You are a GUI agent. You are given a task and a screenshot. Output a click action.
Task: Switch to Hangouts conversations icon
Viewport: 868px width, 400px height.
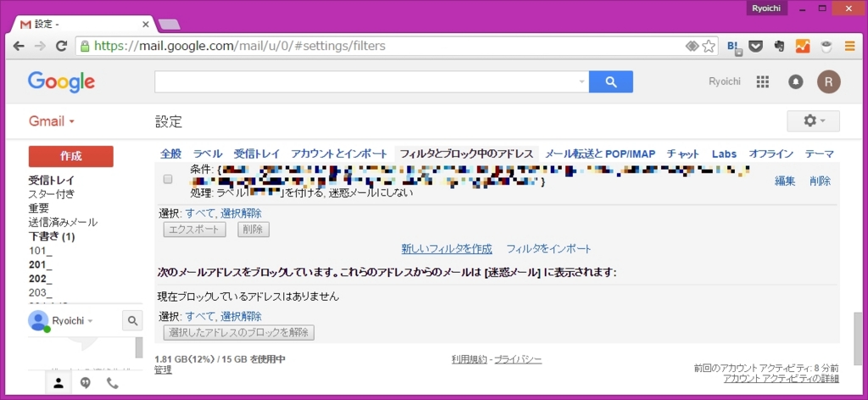tap(86, 383)
